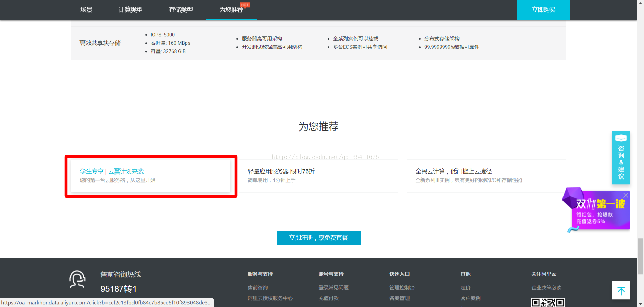Click the 吞吐量: 160 MBps text

click(x=170, y=43)
